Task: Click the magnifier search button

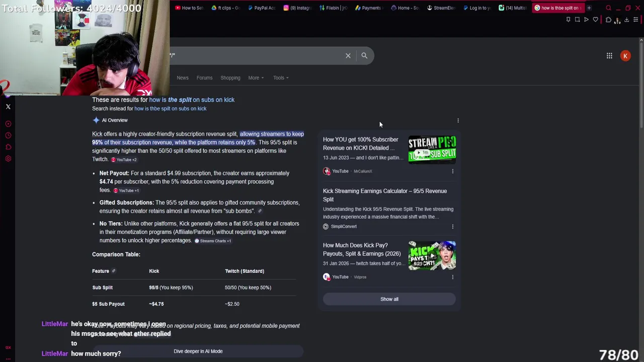Action: click(x=364, y=56)
